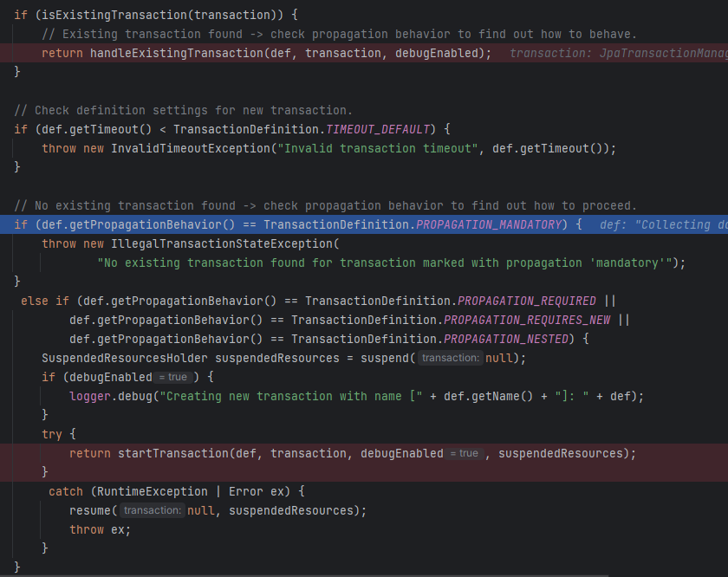Click the inline value hint 'transaction: JpaTransactionManag'
Image resolution: width=728 pixels, height=577 pixels.
619,53
